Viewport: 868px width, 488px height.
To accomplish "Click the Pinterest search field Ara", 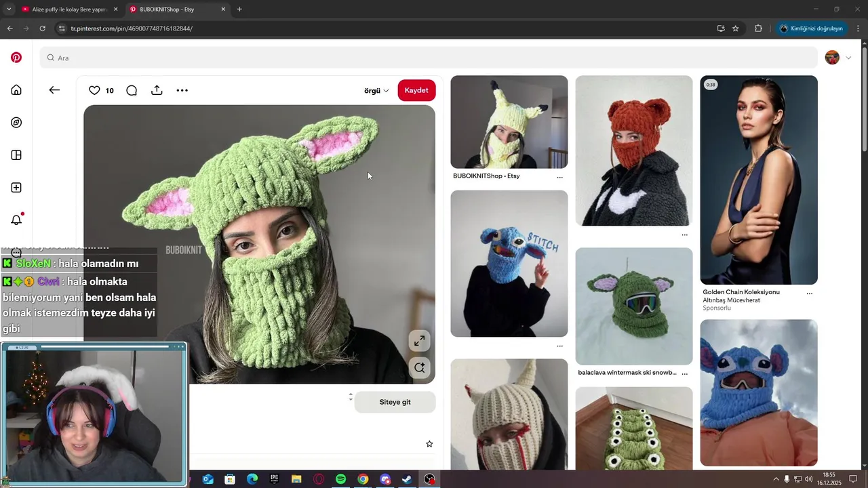I will pyautogui.click(x=429, y=58).
